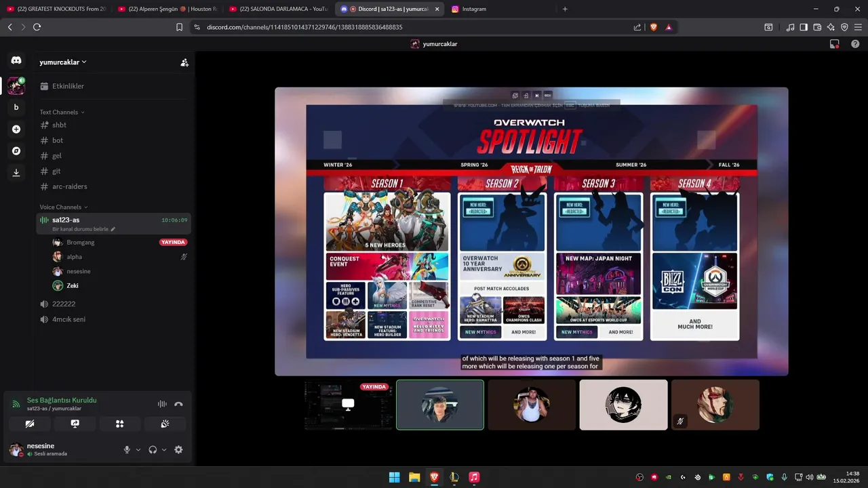This screenshot has height=488, width=868.
Task: Add a new server with plus icon
Action: click(16, 129)
